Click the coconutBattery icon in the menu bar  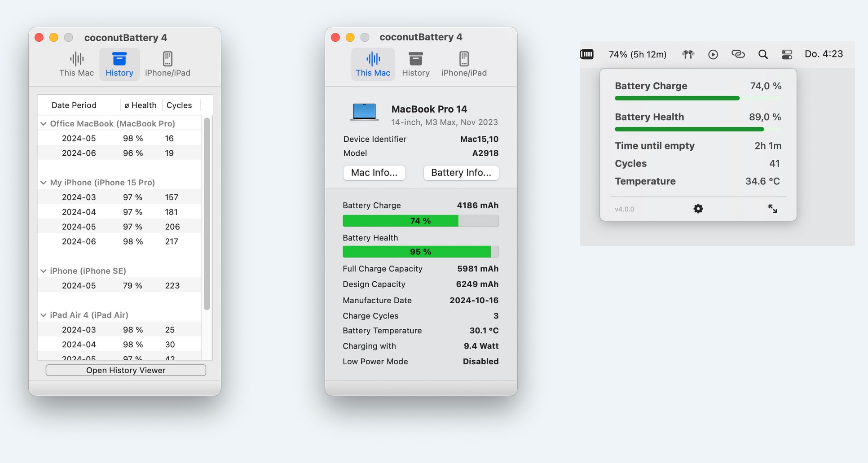click(x=587, y=54)
